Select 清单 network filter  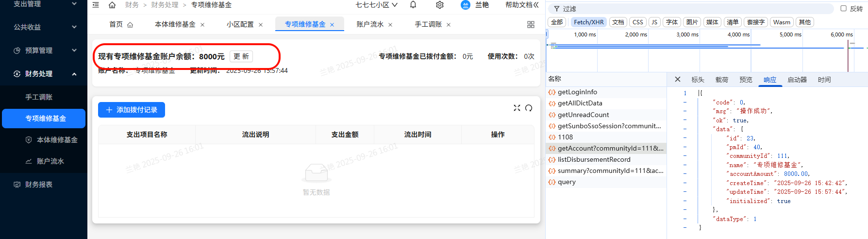click(733, 22)
